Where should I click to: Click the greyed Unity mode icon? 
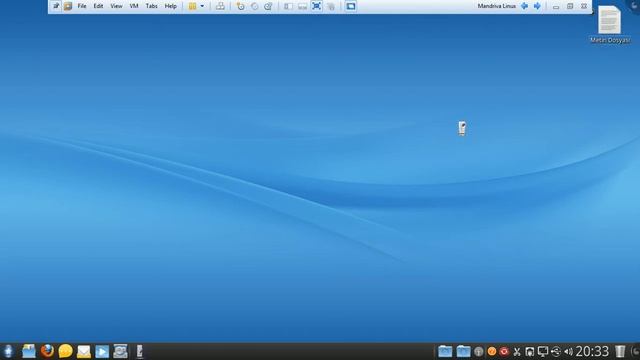point(331,6)
